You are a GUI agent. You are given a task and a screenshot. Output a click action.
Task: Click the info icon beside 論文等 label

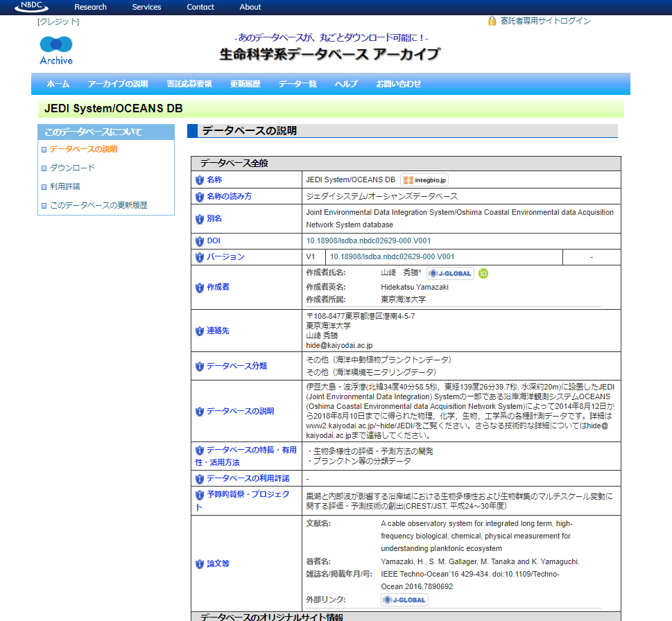200,564
